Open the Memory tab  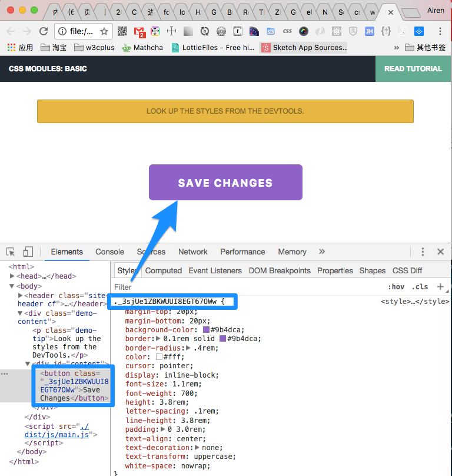coord(292,252)
